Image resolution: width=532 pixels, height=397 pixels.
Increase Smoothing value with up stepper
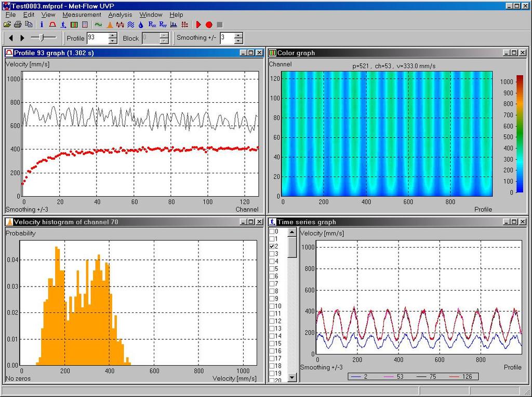239,35
